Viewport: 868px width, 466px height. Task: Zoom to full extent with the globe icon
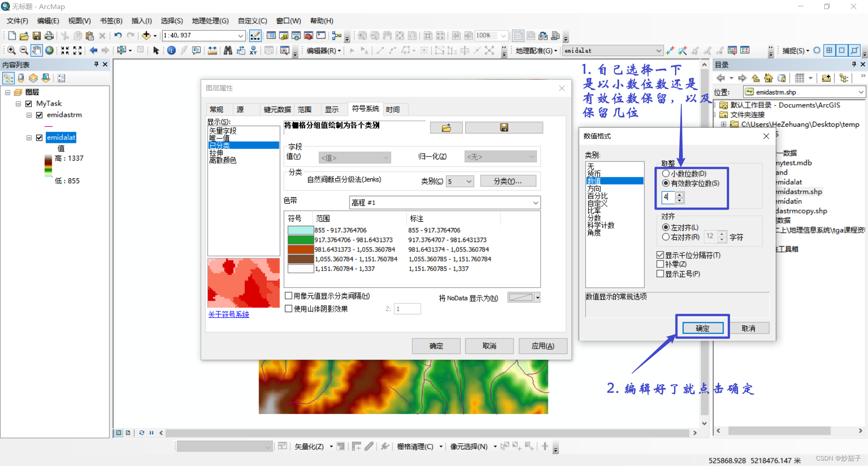click(x=49, y=50)
